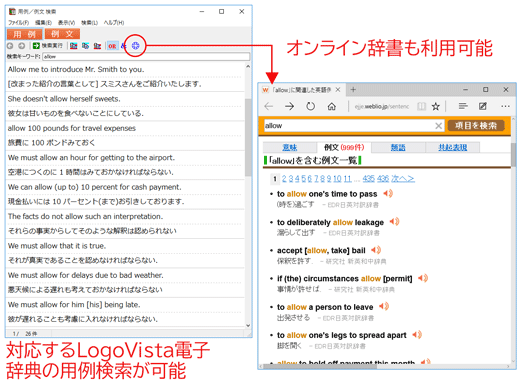Switch to the 共起表現 tab

point(452,147)
